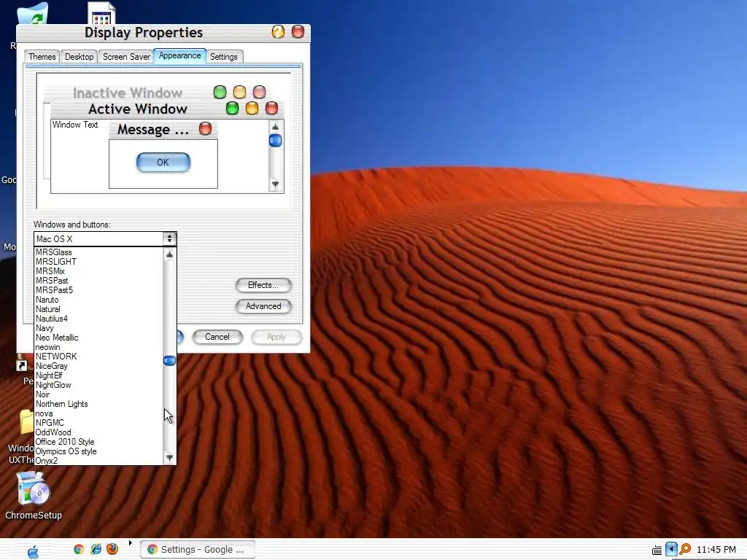
Task: Click the Cancel button
Action: (217, 337)
